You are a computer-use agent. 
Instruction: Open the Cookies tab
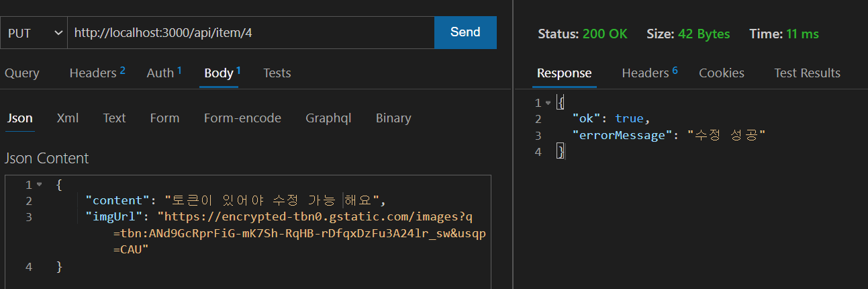(x=722, y=73)
